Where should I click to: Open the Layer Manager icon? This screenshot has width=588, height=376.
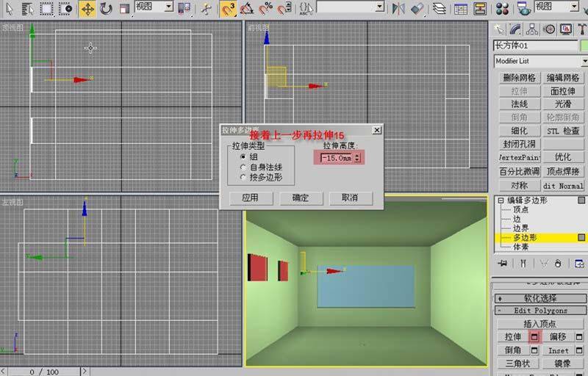[439, 9]
